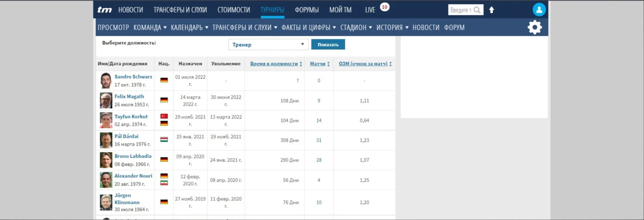Click the search magnifier icon
Image resolution: width=644 pixels, height=220 pixels.
click(477, 10)
